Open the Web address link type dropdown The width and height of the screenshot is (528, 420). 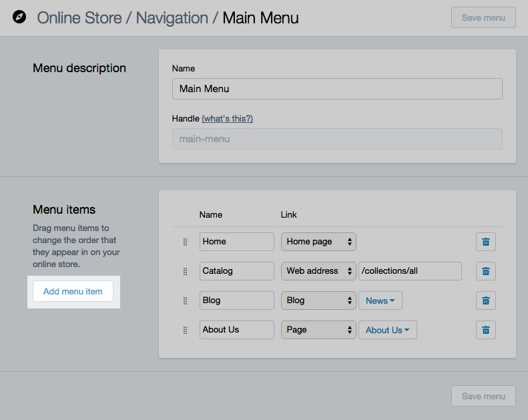point(318,271)
